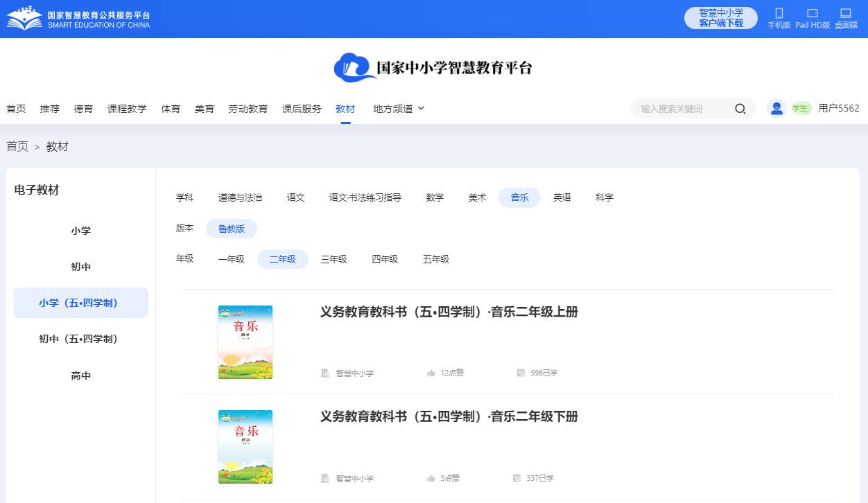The height and width of the screenshot is (503, 868).
Task: Choose grade 五年级
Action: [436, 259]
